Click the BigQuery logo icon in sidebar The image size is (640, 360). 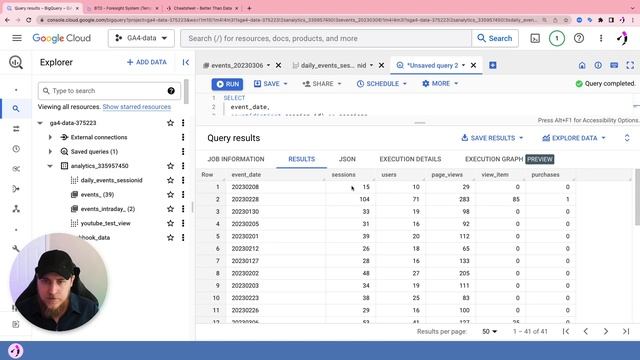(x=16, y=62)
